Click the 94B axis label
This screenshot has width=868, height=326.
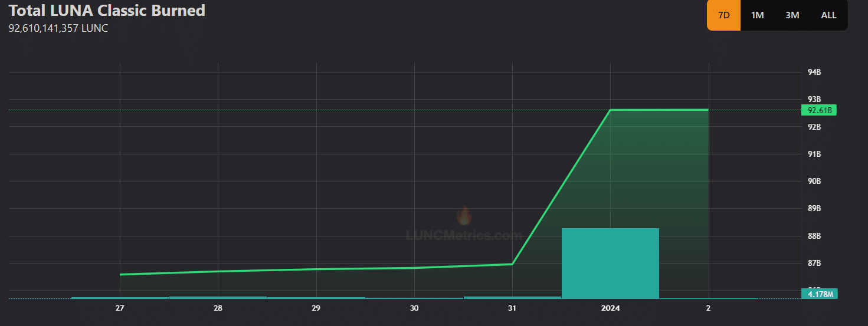pos(814,72)
